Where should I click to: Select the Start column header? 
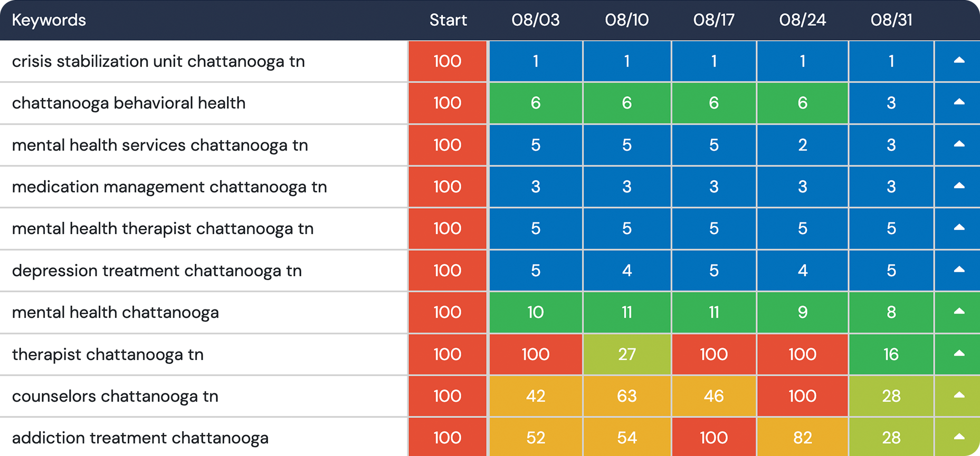(448, 20)
